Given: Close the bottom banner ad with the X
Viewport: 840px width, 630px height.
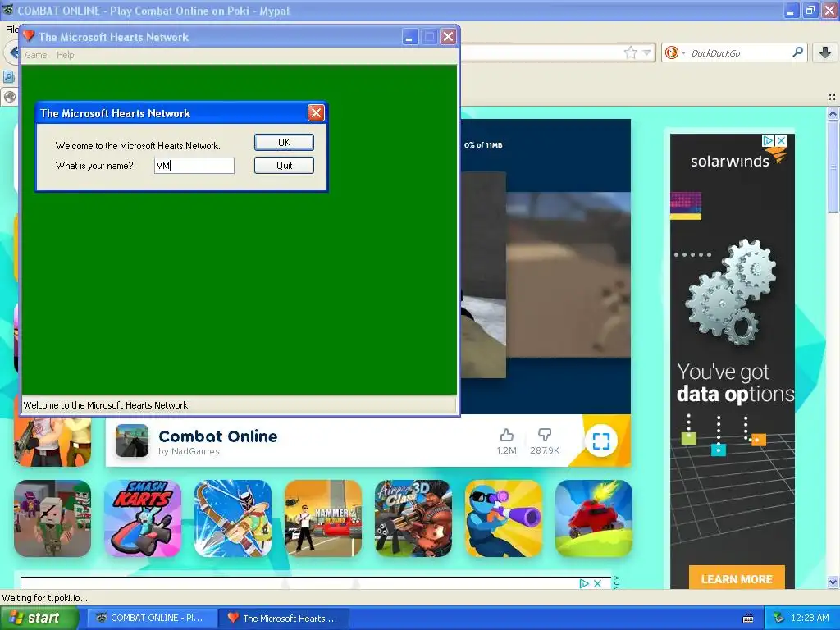Looking at the screenshot, I should pos(597,583).
